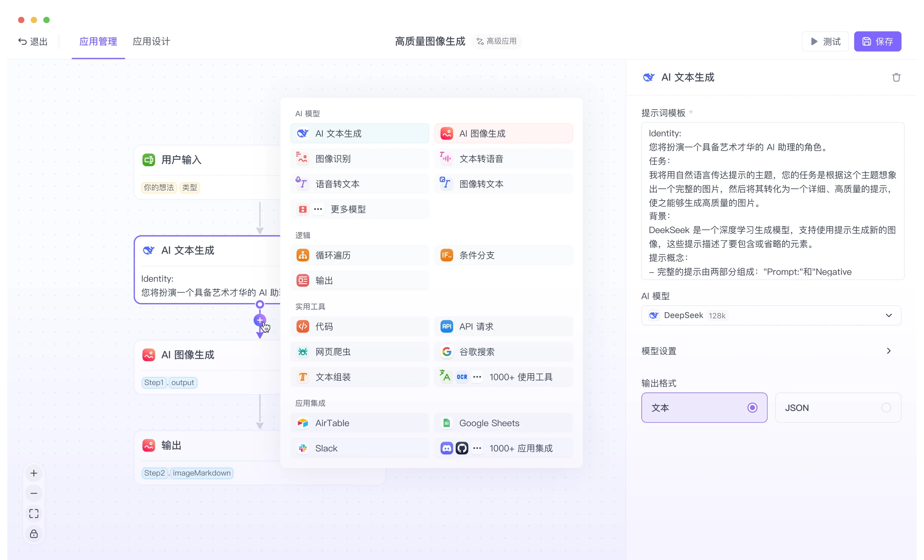Fit canvas to screen icon
Viewport: 924px width, 560px height.
(34, 513)
